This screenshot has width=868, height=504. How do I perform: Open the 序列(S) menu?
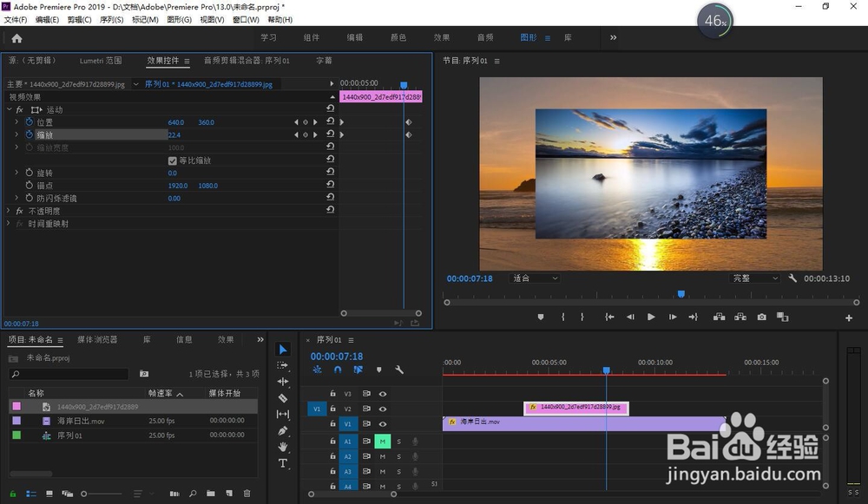point(111,20)
